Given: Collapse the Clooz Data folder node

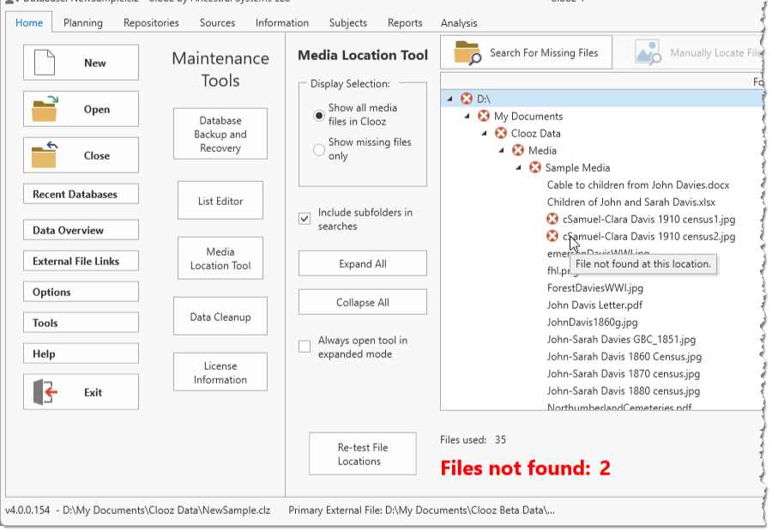Looking at the screenshot, I should click(485, 134).
